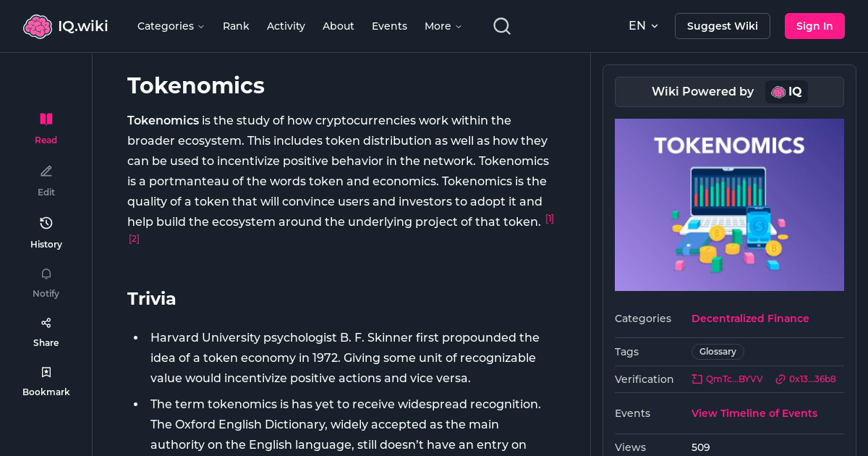Open the search magnifier icon
The image size is (868, 456).
pos(501,25)
